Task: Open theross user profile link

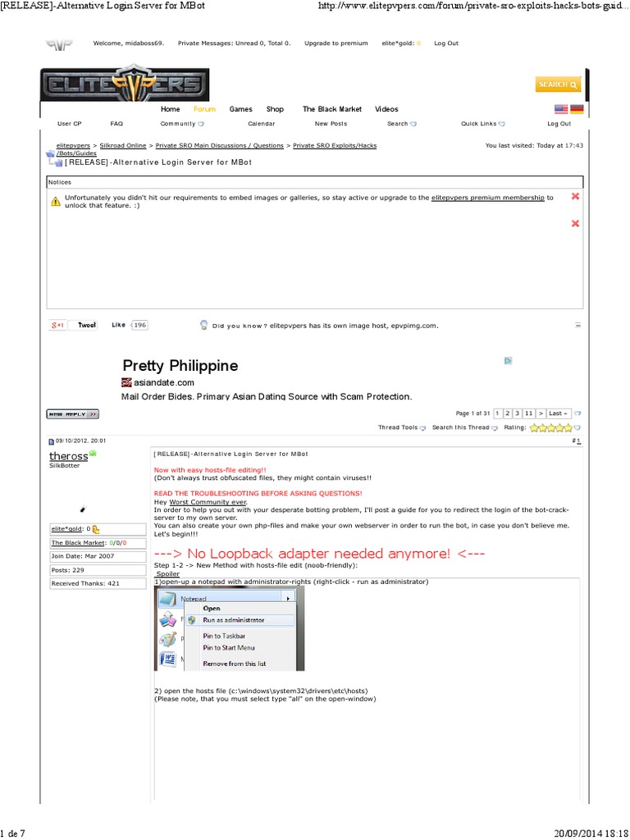Action: coord(69,456)
